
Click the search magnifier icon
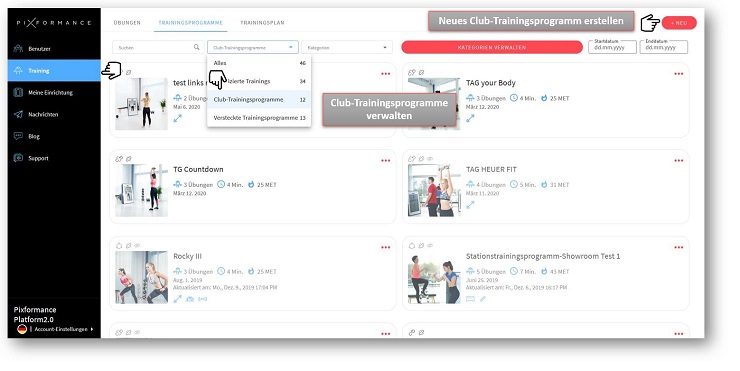(196, 47)
